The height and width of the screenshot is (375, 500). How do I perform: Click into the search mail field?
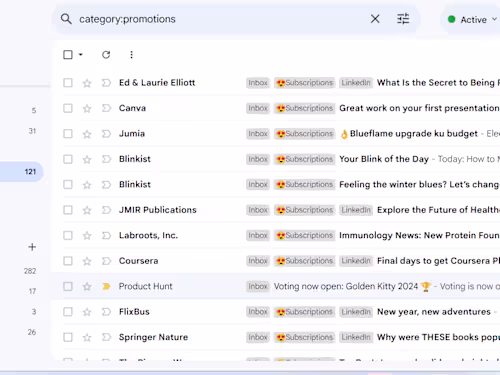click(220, 19)
